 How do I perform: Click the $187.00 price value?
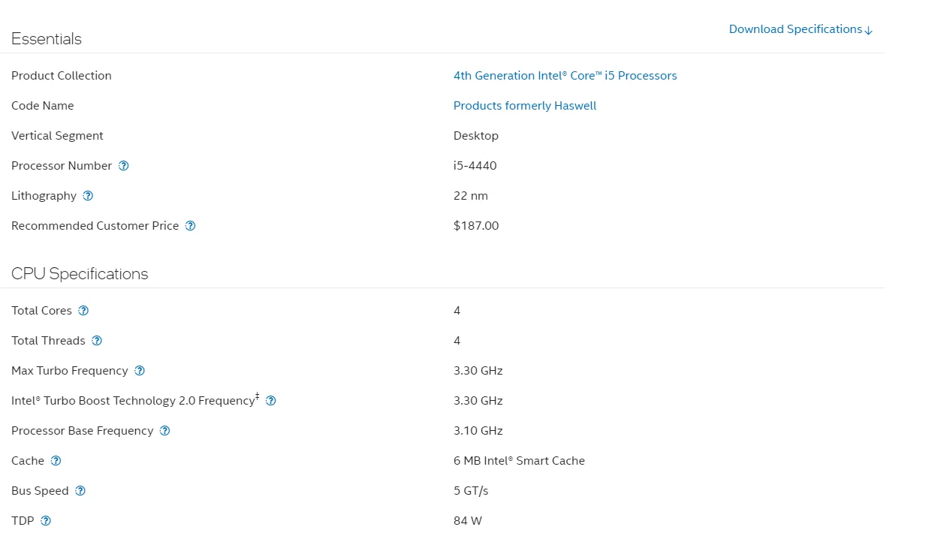point(475,226)
